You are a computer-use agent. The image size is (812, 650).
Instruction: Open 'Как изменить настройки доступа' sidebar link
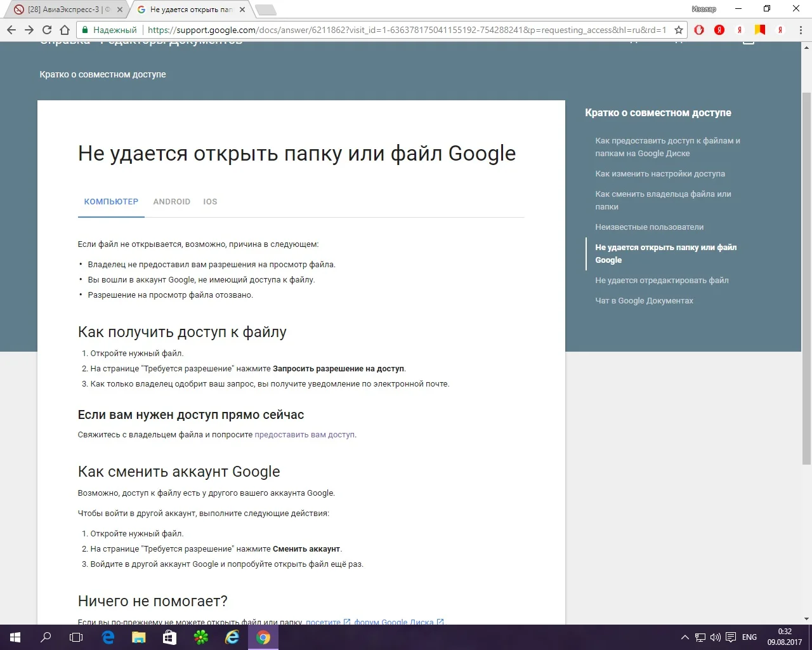(x=660, y=174)
